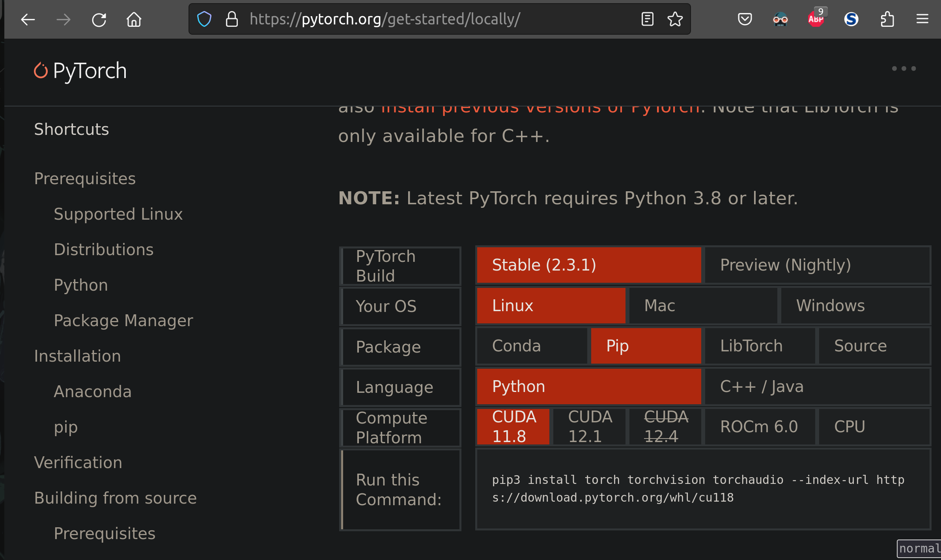This screenshot has width=941, height=560.
Task: Select Preview (Nightly) build
Action: 817,265
